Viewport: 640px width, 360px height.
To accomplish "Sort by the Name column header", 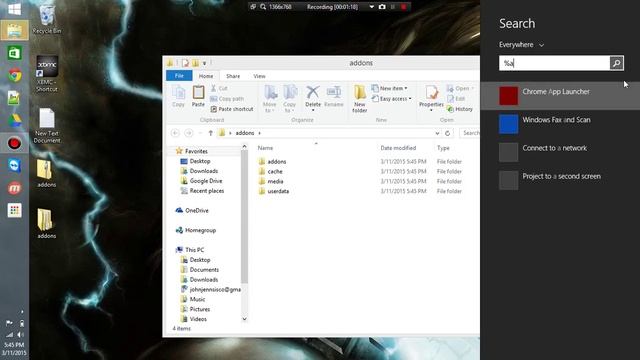I will pos(265,148).
